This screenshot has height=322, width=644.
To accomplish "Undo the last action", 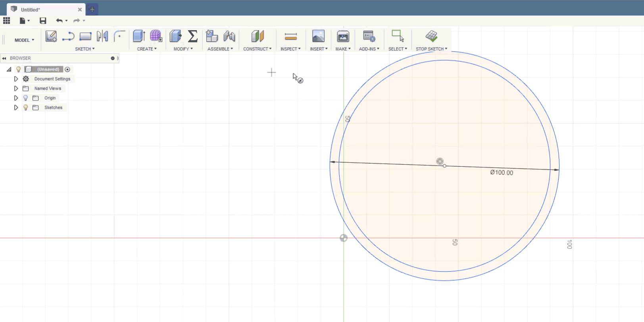I will click(x=59, y=21).
